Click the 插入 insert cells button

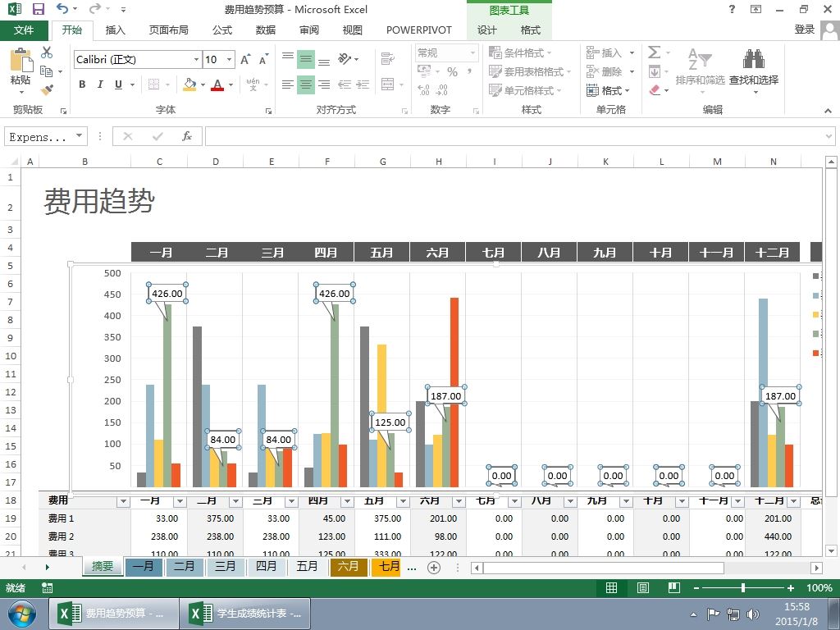[605, 52]
